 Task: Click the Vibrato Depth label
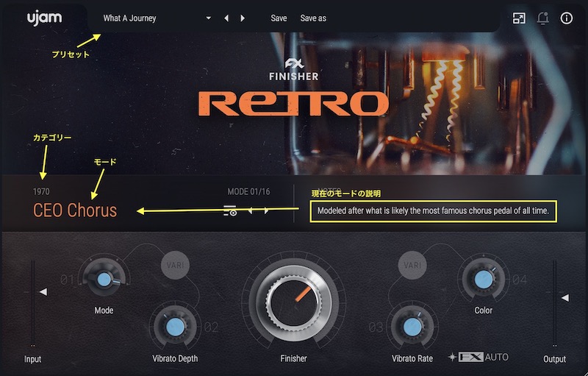175,358
